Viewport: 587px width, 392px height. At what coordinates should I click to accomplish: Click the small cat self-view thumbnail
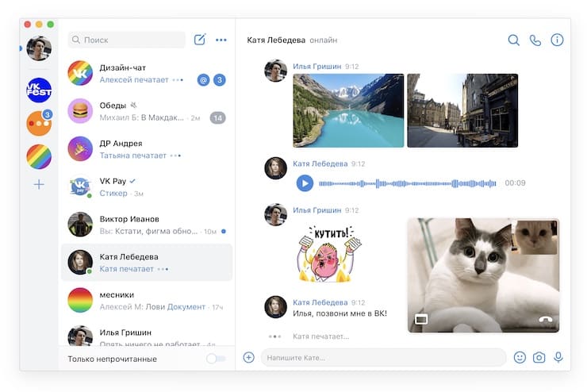[x=534, y=237]
